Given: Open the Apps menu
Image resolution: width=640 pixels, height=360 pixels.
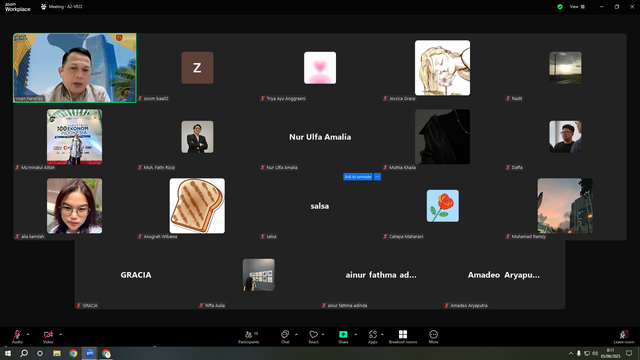Looking at the screenshot, I should coord(373,337).
